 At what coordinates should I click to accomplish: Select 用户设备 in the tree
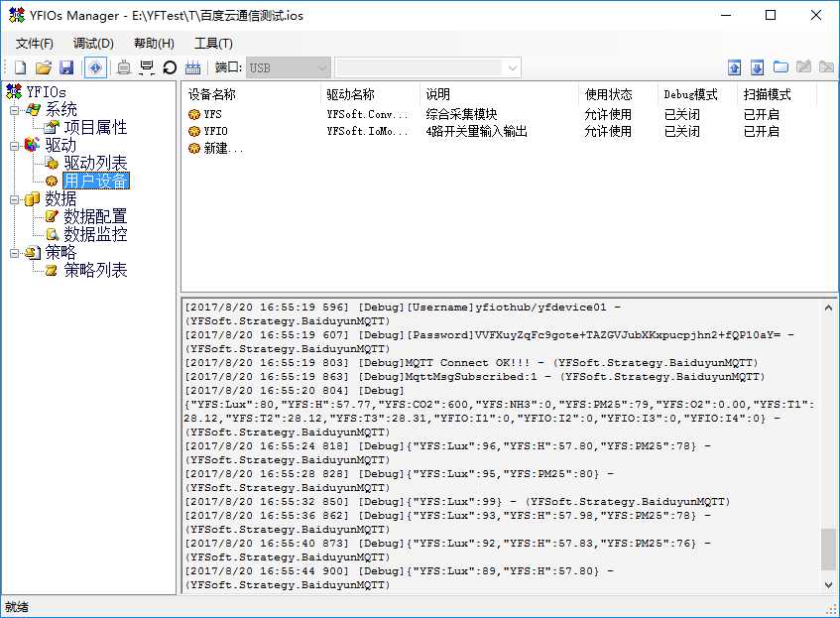coord(96,181)
